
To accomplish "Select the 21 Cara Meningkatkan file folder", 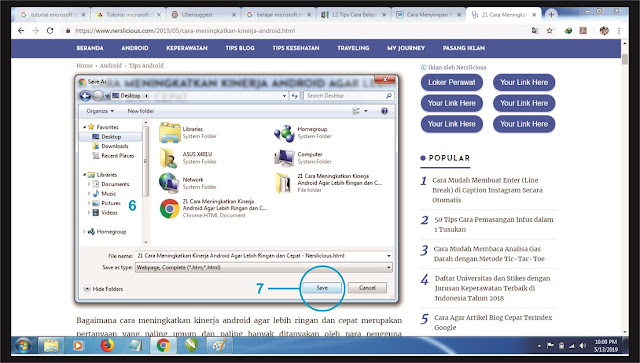I will [x=329, y=183].
